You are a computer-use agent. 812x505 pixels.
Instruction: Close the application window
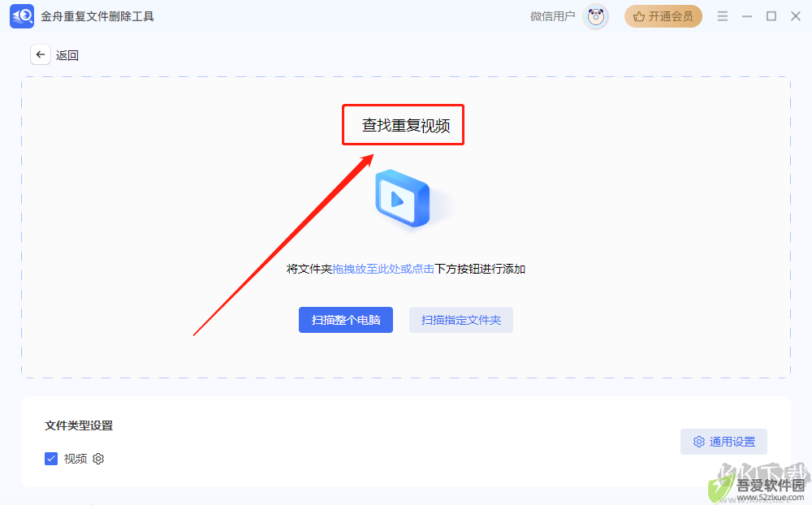pos(796,16)
